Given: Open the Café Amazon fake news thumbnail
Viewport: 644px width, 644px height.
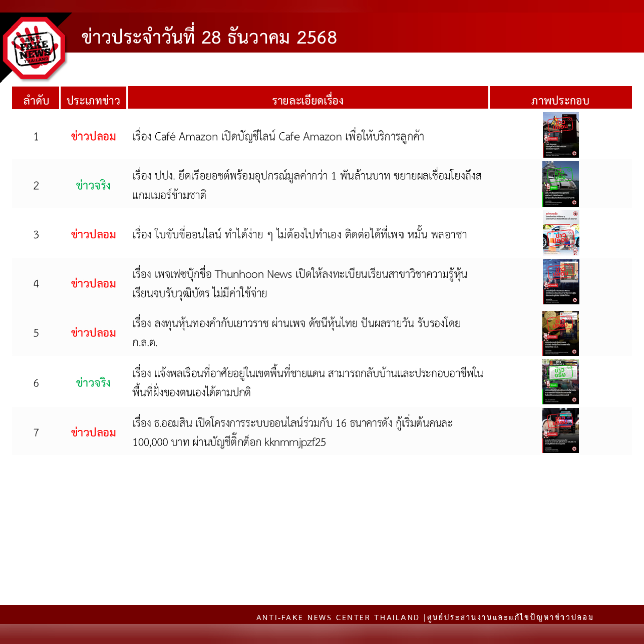Looking at the screenshot, I should [x=560, y=135].
